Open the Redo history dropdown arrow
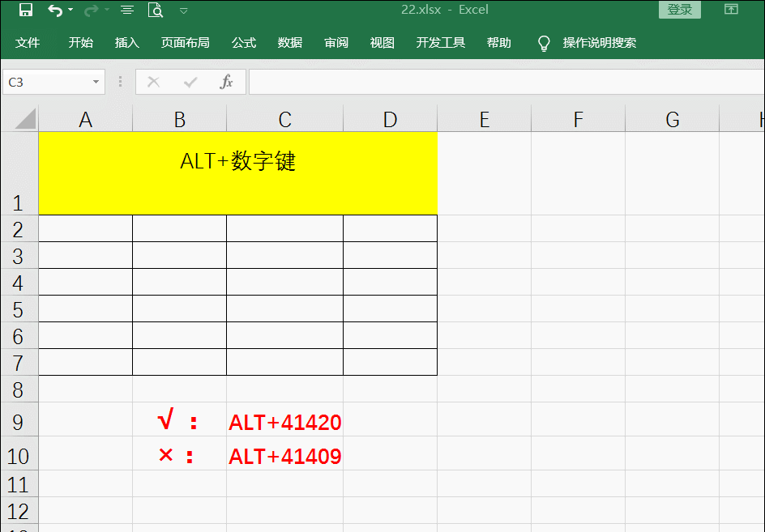Viewport: 765px width, 532px height. click(107, 10)
